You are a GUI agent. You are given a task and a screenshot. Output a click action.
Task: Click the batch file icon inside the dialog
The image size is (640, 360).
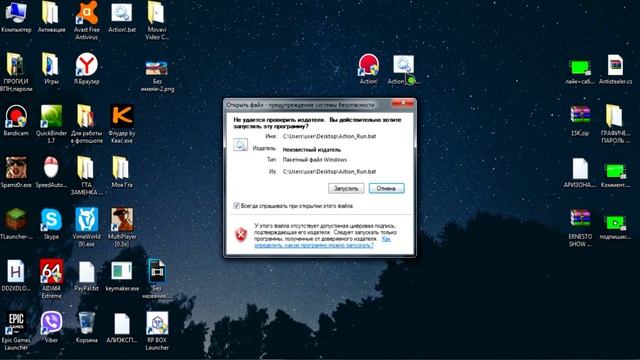point(240,144)
